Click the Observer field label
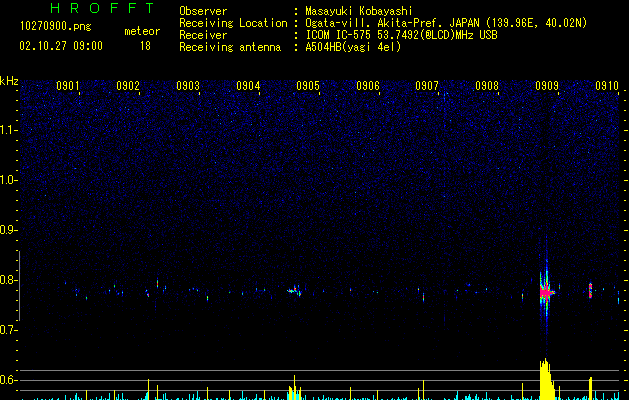This screenshot has width=629, height=400. tap(203, 11)
